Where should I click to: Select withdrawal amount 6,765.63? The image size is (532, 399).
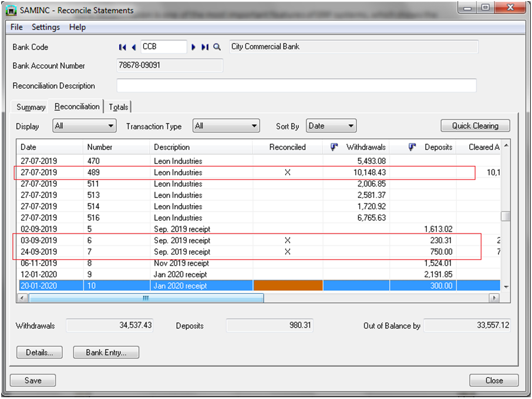(372, 217)
